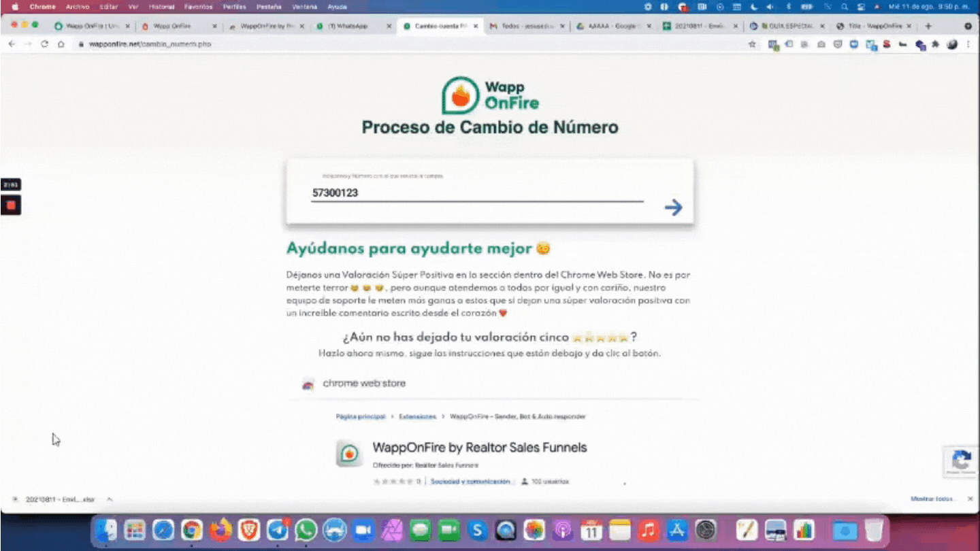Reload the current page
980x551 pixels.
coord(45,44)
